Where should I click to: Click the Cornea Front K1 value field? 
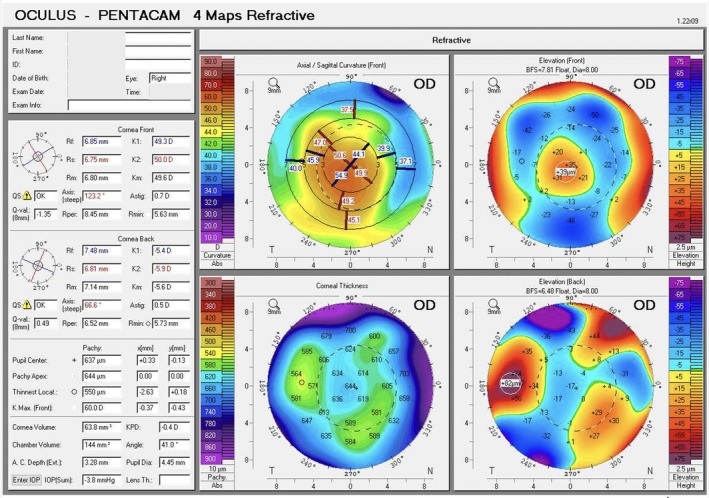(x=171, y=142)
